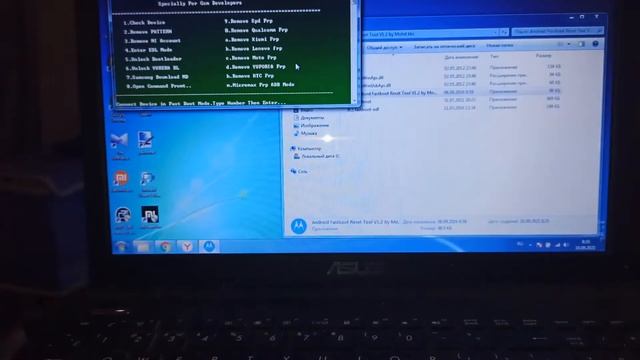
Task: Open the round dark-logo desktop shortcut
Action: pos(122,215)
